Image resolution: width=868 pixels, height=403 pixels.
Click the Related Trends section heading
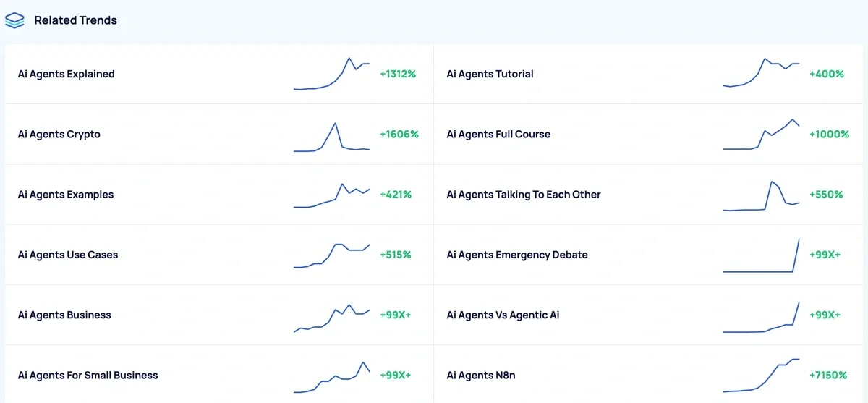coord(75,20)
